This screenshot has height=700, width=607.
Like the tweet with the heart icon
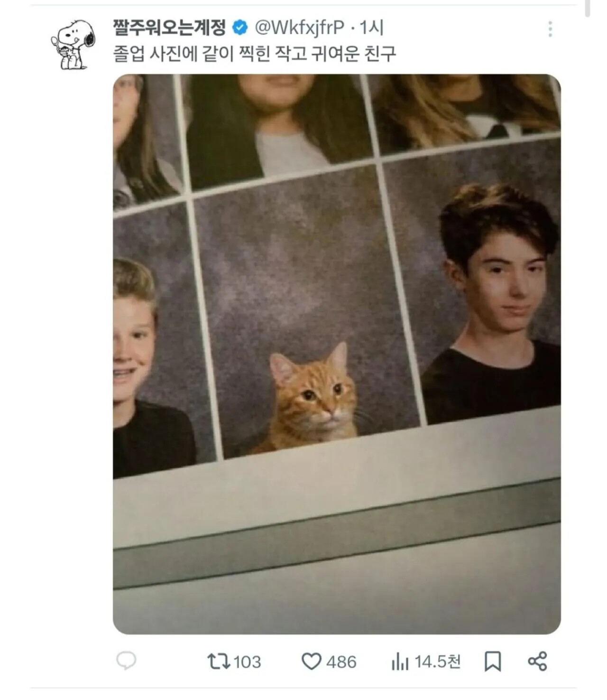click(311, 661)
